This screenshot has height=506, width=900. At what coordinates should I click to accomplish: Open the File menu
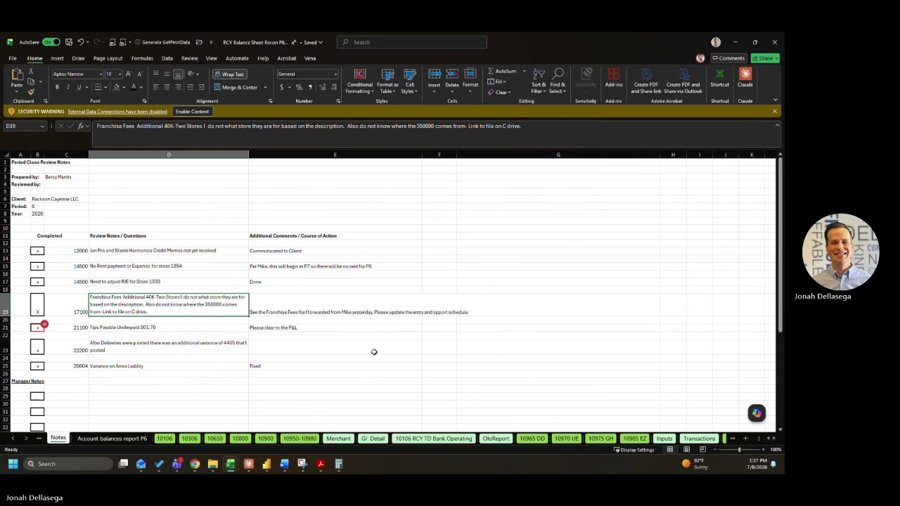pos(13,58)
